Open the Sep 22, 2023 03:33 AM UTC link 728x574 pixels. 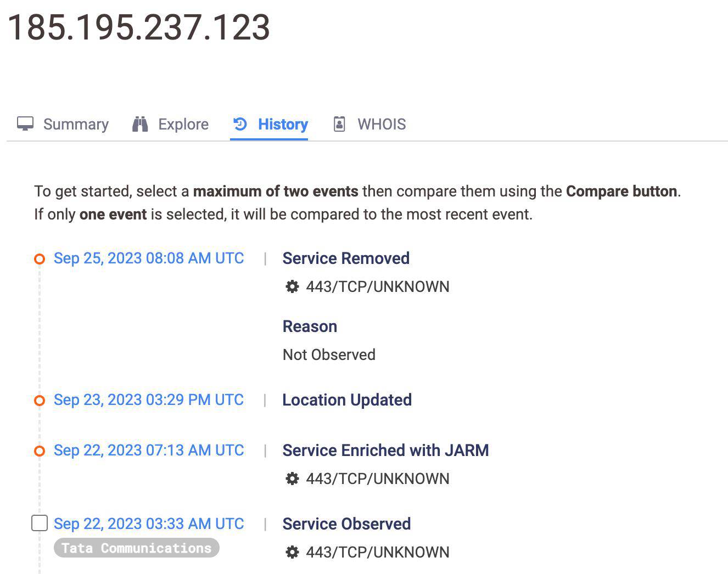coord(149,524)
